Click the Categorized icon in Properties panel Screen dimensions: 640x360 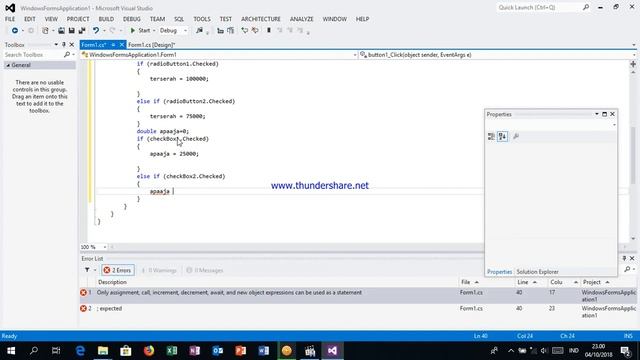pyautogui.click(x=491, y=137)
